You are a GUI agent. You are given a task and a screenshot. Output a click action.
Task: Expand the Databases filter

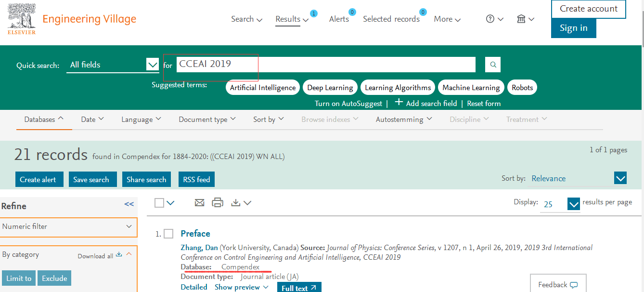(44, 119)
